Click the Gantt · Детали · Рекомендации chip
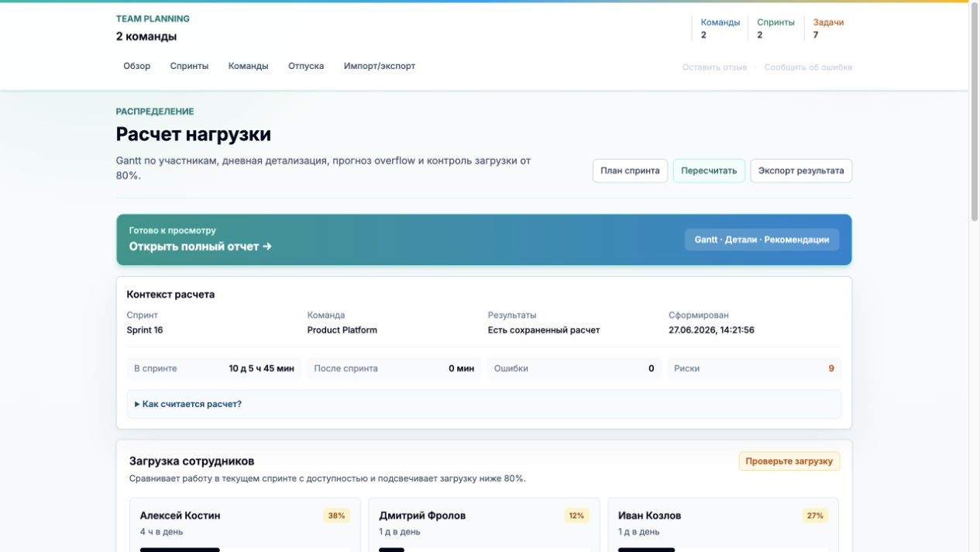This screenshot has width=980, height=552. coord(762,240)
